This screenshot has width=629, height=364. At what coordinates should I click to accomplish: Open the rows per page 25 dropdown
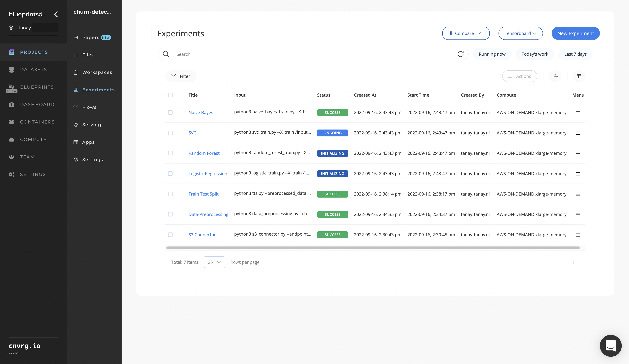click(x=214, y=262)
